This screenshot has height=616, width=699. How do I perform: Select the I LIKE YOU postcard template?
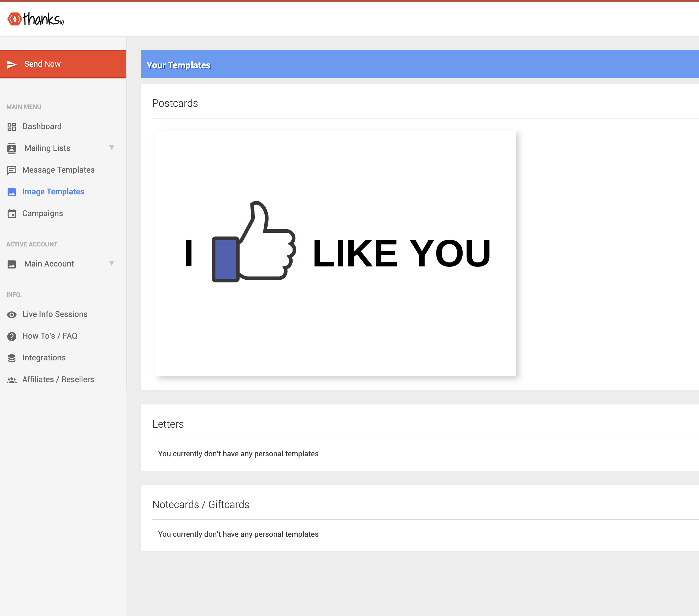[x=335, y=253]
